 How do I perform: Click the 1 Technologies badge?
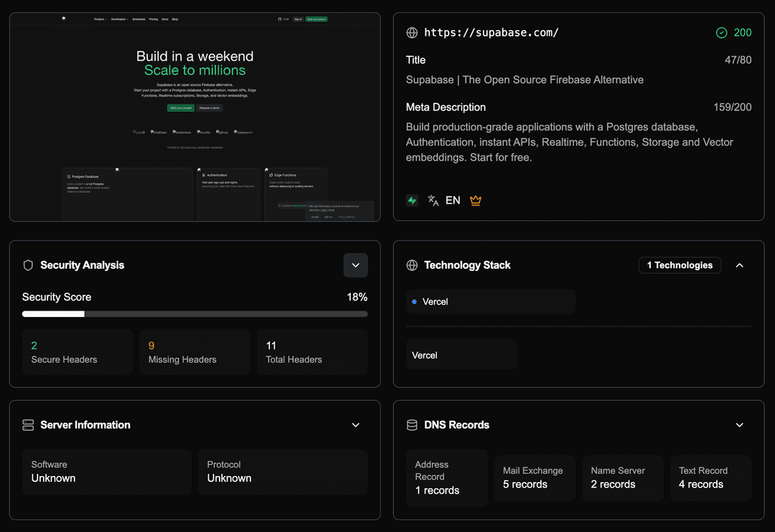680,265
